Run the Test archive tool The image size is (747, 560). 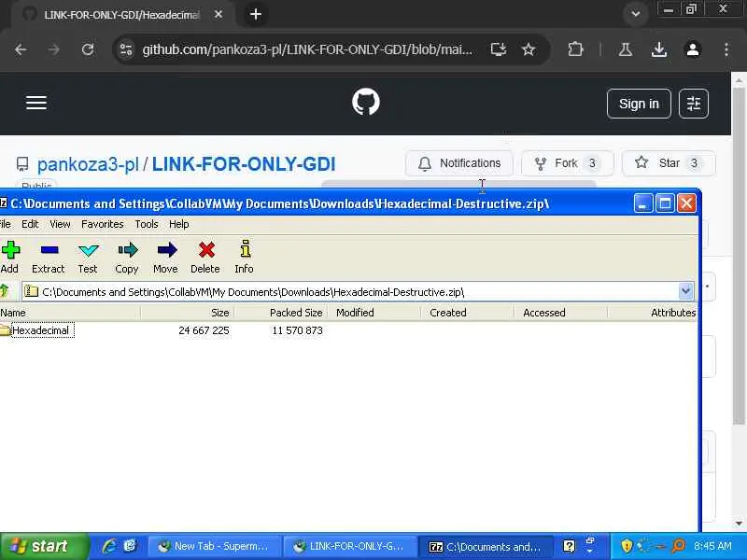click(88, 258)
